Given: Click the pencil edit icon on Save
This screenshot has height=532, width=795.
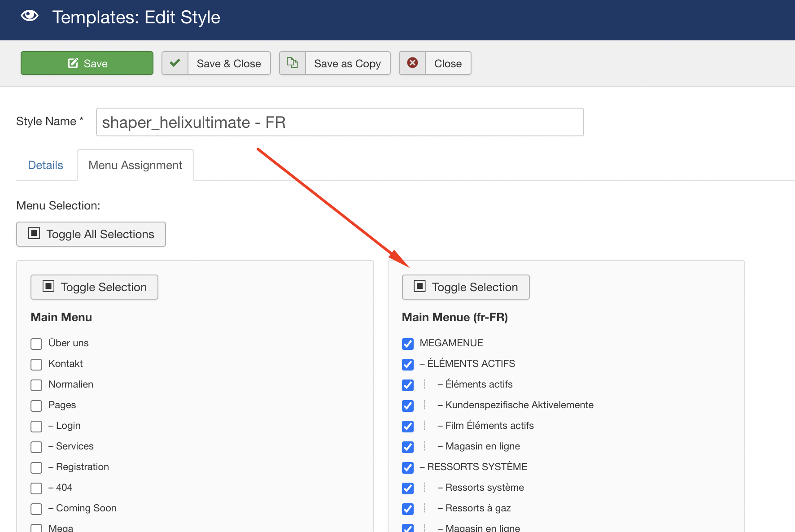Looking at the screenshot, I should coord(73,63).
